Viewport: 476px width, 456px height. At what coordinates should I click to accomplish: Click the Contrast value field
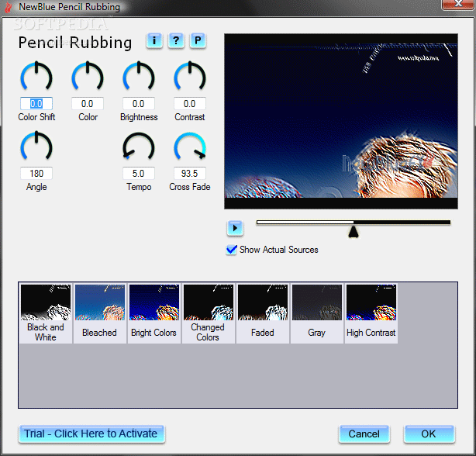point(190,103)
